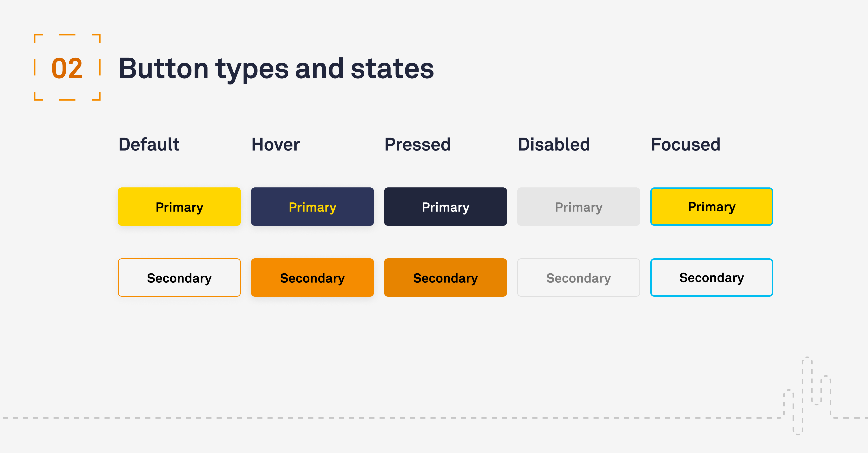Image resolution: width=868 pixels, height=453 pixels.
Task: Select the Pressed column heading
Action: [x=417, y=144]
